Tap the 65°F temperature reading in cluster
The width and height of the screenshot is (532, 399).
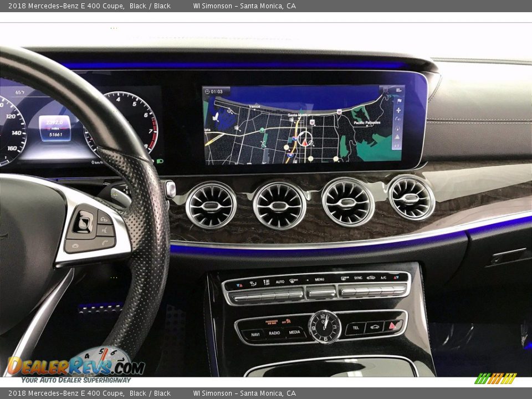click(20, 93)
